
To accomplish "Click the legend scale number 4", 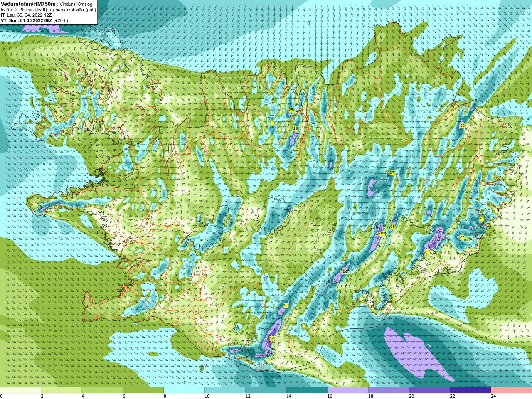I will tap(83, 396).
